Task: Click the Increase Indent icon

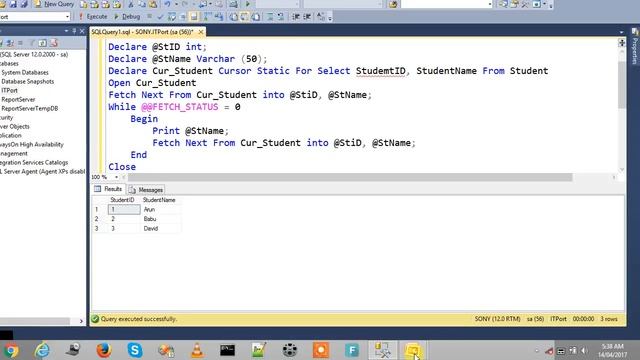Action: tap(307, 17)
